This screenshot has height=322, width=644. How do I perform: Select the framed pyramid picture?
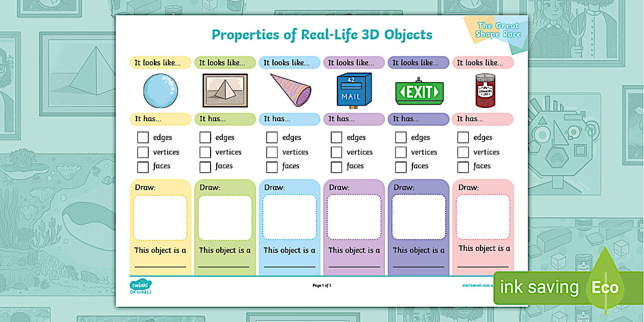pyautogui.click(x=225, y=90)
